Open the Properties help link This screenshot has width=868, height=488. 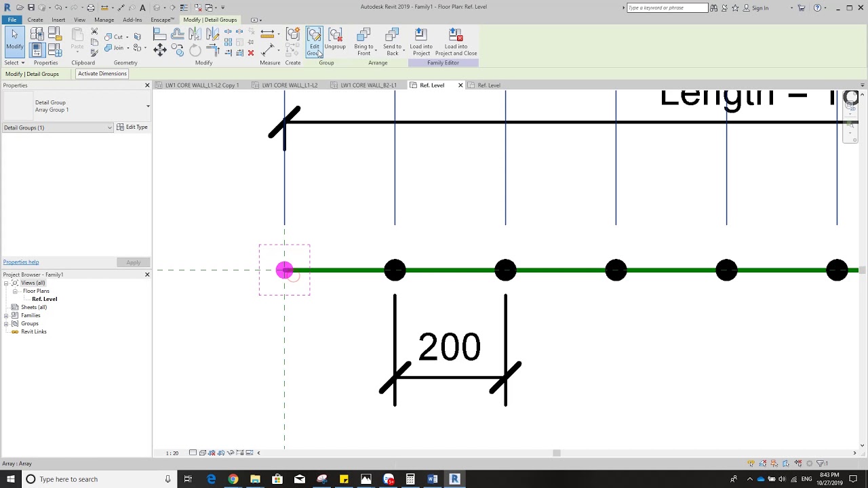tap(21, 262)
